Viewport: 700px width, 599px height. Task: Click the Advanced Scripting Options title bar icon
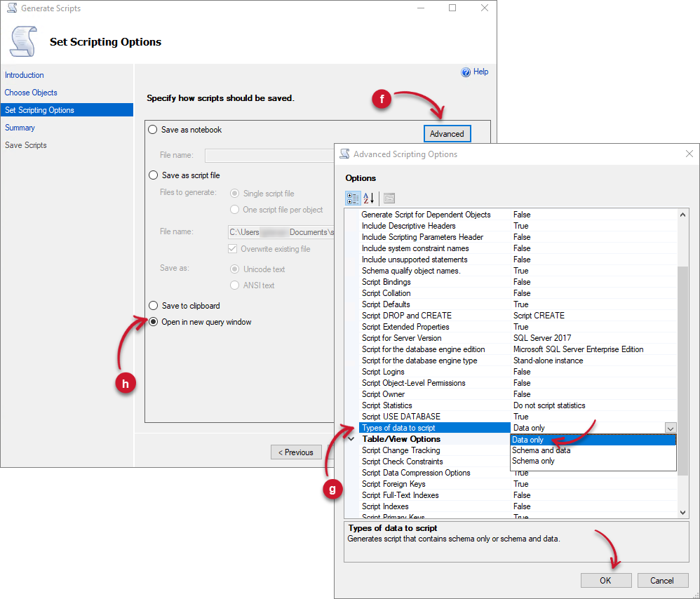(x=344, y=154)
